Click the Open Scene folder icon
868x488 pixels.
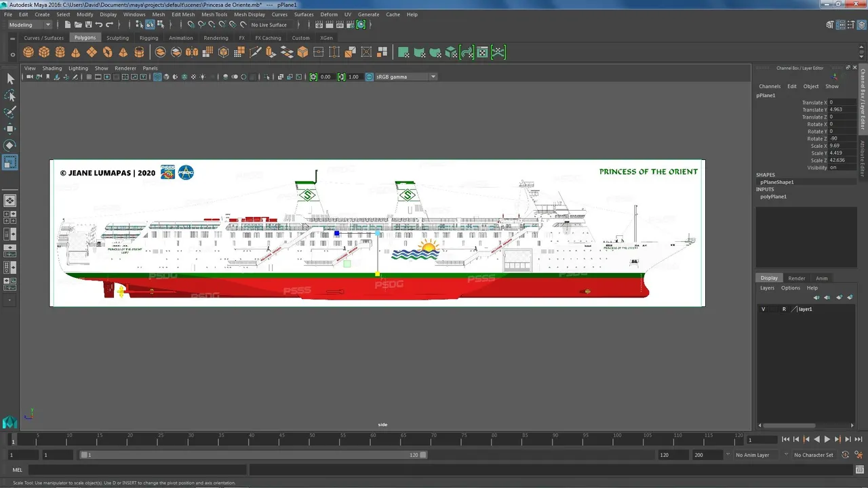point(78,24)
